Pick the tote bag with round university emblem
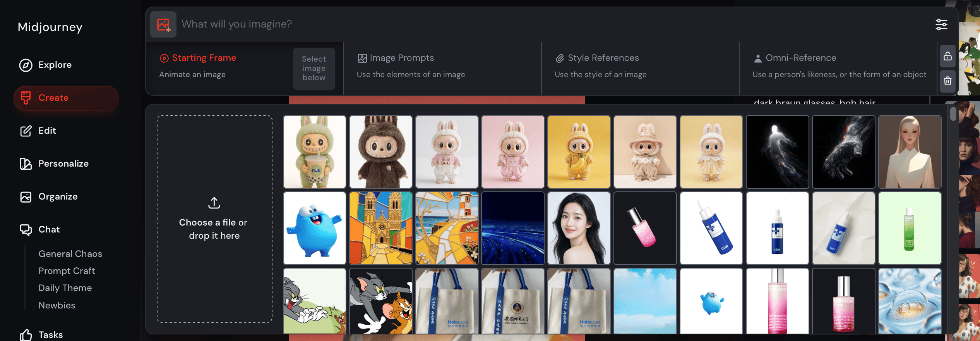Image resolution: width=980 pixels, height=341 pixels. click(513, 301)
